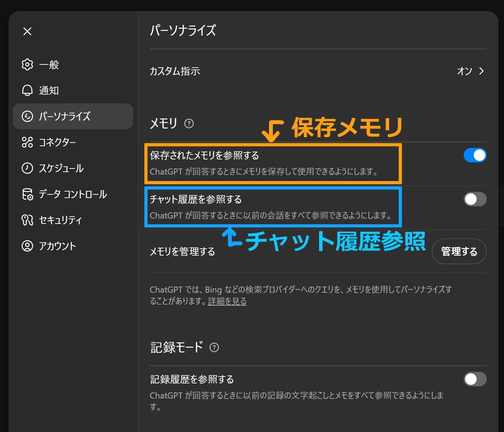Screen dimensions: 504x432
Task: Click the パーソナライズ history clock icon
Action: [27, 116]
